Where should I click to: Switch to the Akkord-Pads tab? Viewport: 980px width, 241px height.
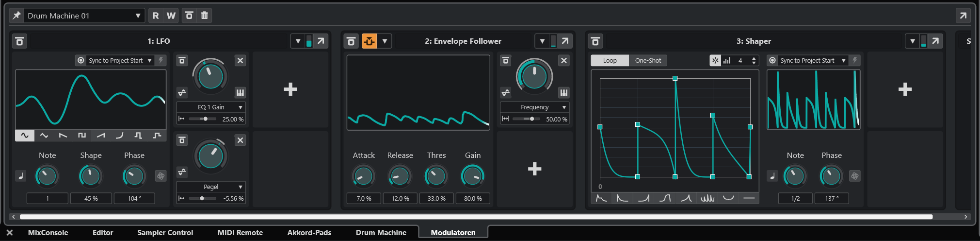309,233
